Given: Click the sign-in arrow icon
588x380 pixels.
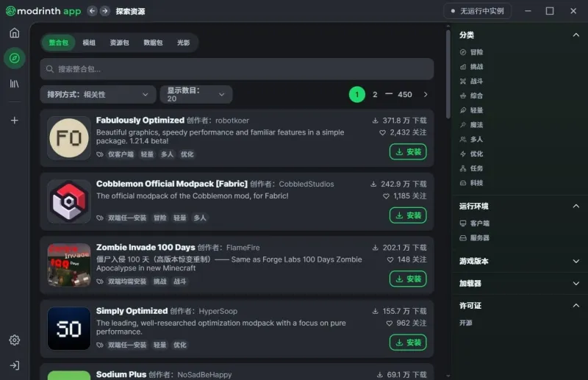Looking at the screenshot, I should [14, 365].
